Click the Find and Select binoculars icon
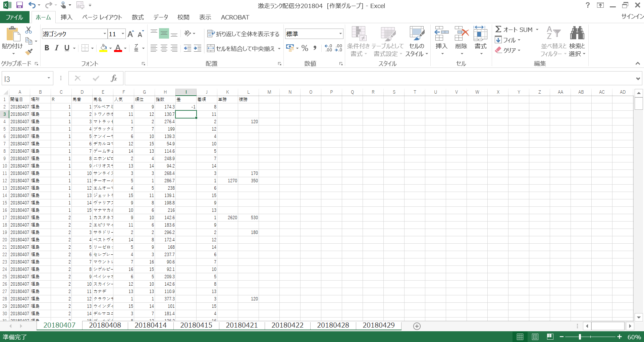The width and height of the screenshot is (644, 342). point(577,33)
